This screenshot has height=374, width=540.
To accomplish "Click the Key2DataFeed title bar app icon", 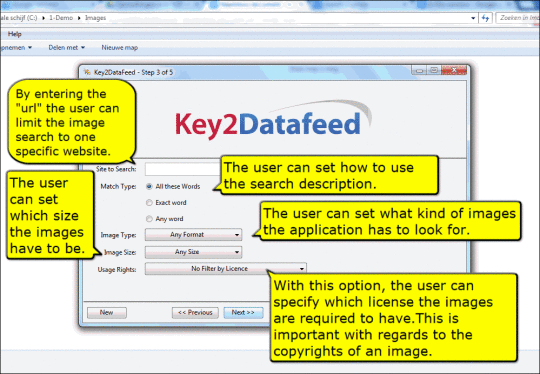I will click(x=87, y=72).
